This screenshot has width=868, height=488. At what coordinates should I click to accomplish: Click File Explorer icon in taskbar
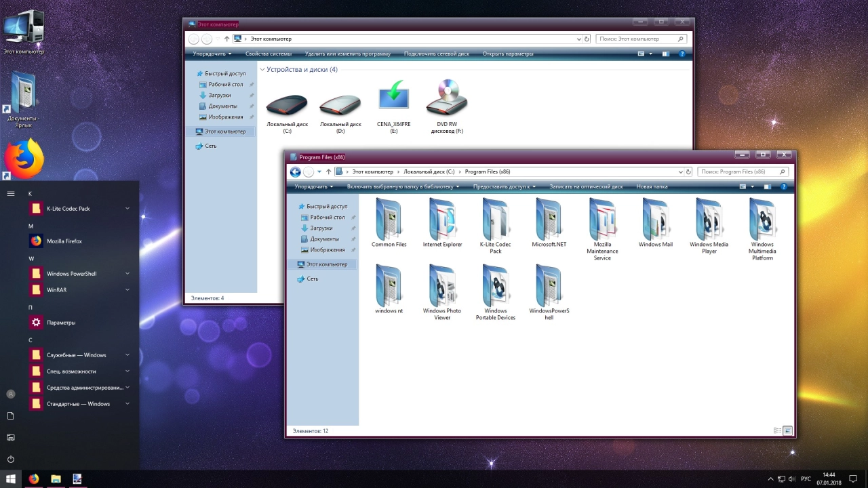(x=56, y=479)
